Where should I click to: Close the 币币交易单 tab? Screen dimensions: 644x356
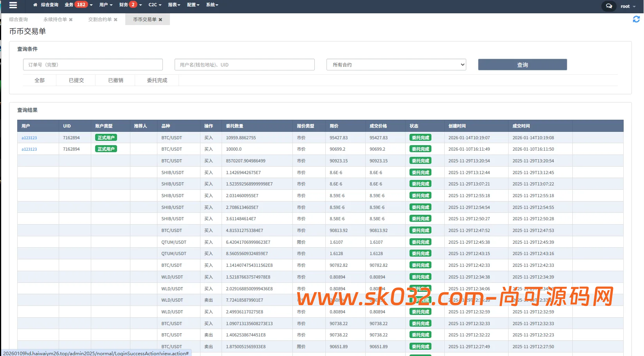(x=161, y=20)
